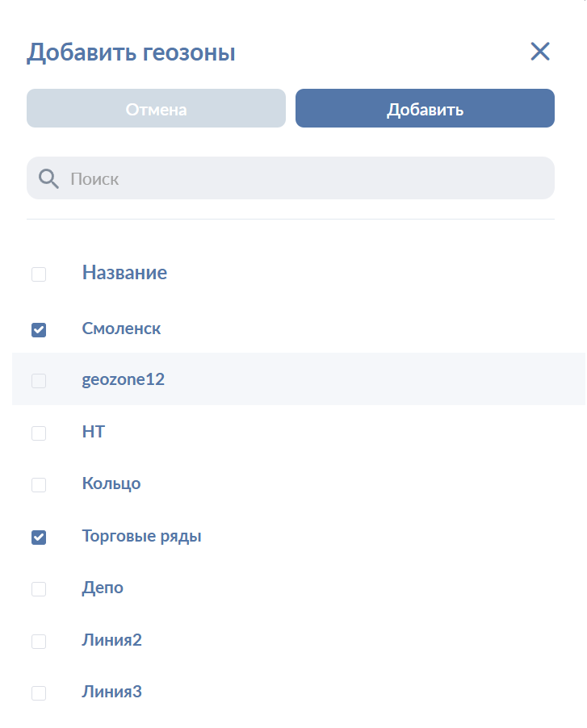Uncheck the Торговые ряды checkbox
The height and width of the screenshot is (728, 587).
point(39,537)
